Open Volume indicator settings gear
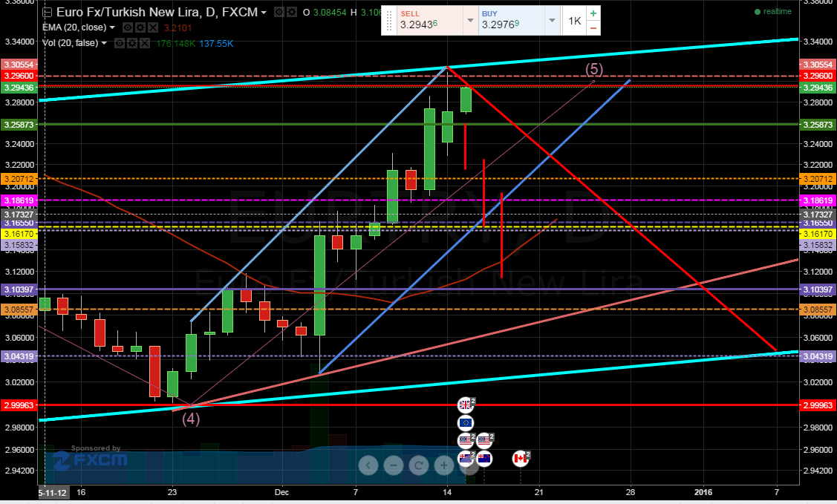Viewport: 837px width, 504px height. [x=132, y=43]
